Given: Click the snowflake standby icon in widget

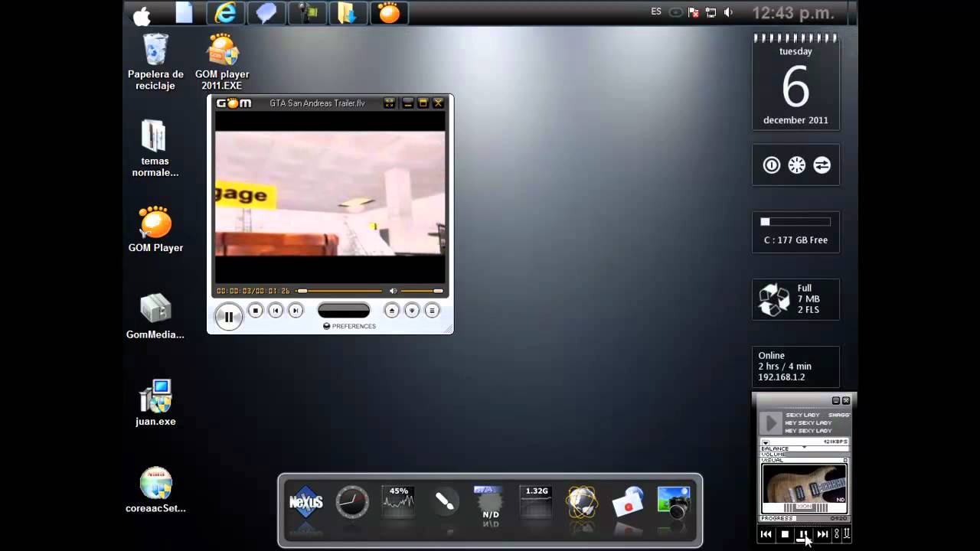Looking at the screenshot, I should click(x=797, y=165).
